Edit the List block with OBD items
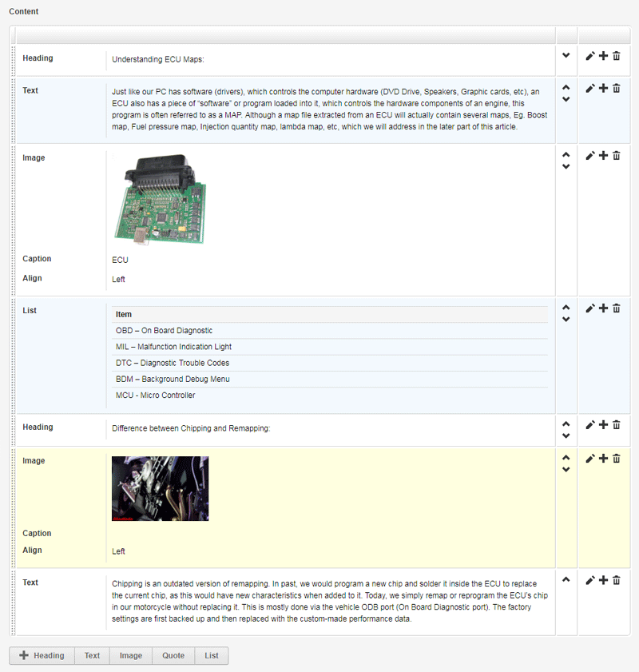Image resolution: width=639 pixels, height=672 pixels. pos(590,308)
